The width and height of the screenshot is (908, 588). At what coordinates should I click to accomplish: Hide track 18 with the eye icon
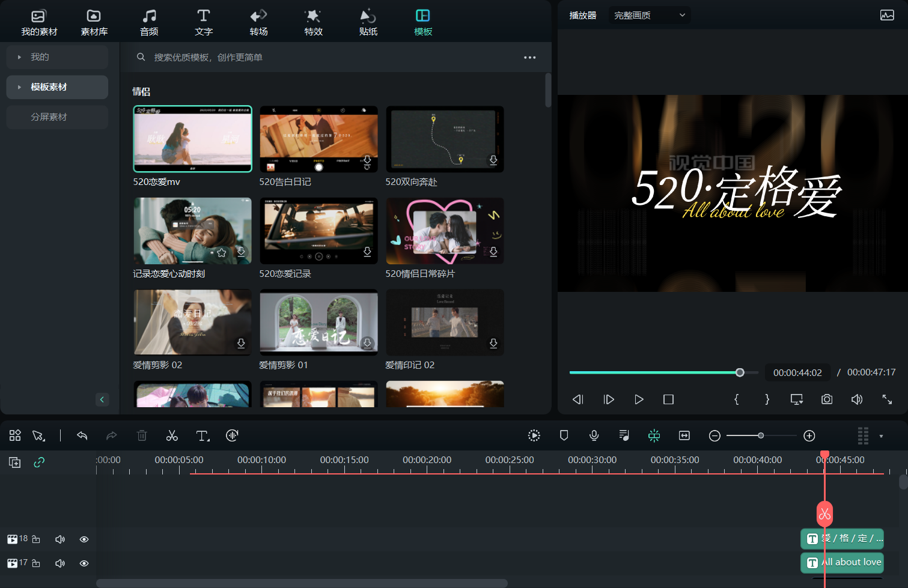84,539
